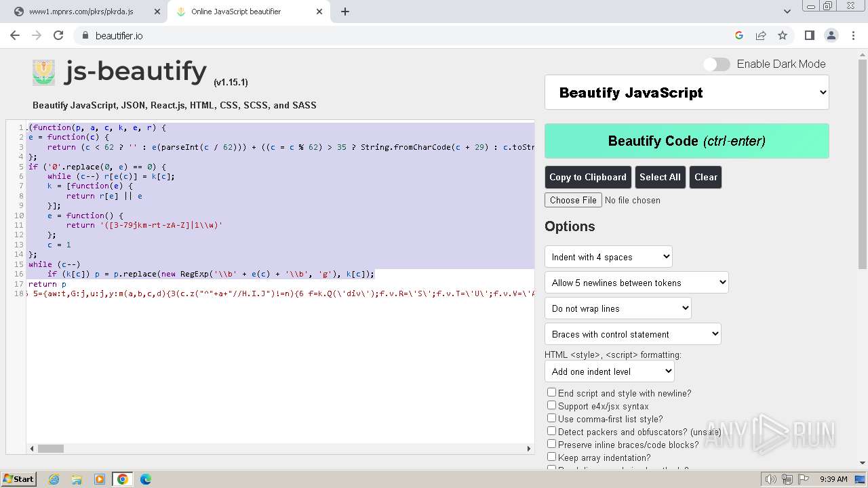This screenshot has width=868, height=488.
Task: Enable Support e4x/jsx syntax
Action: pos(551,405)
